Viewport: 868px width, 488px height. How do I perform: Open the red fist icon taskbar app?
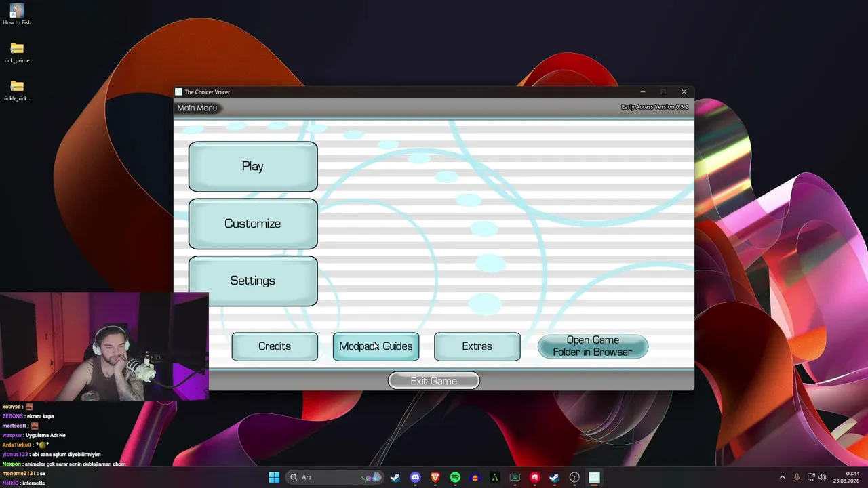click(534, 477)
